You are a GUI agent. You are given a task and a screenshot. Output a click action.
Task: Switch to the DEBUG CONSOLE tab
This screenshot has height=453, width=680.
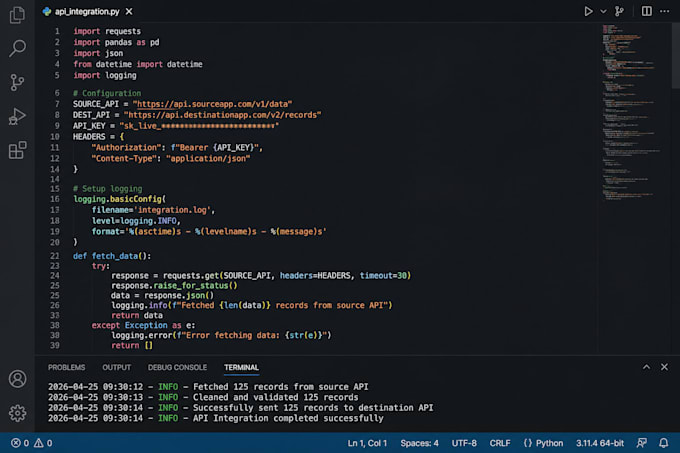(x=177, y=367)
